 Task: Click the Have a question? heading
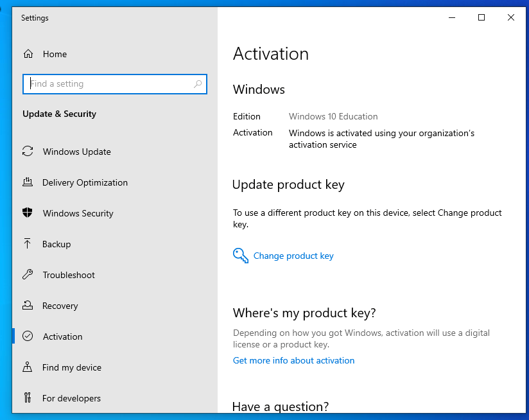point(281,406)
